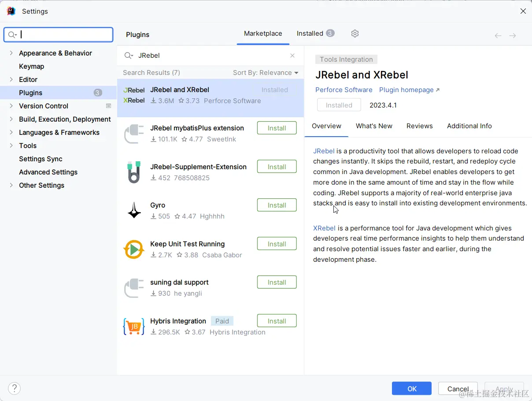Viewport: 532px width, 401px height.
Task: Clear the JRebel plugin search text
Action: [x=292, y=56]
